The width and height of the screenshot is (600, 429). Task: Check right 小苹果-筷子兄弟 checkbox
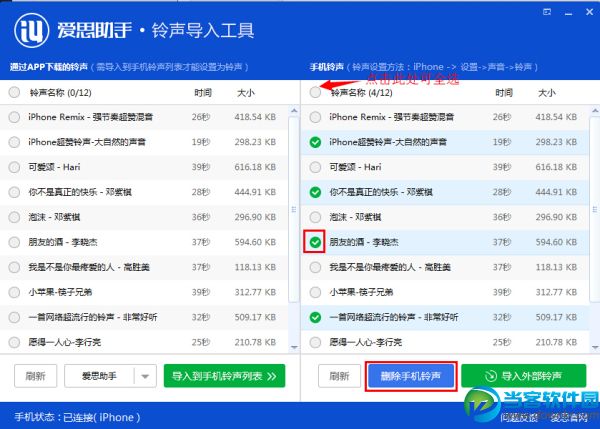pos(315,292)
